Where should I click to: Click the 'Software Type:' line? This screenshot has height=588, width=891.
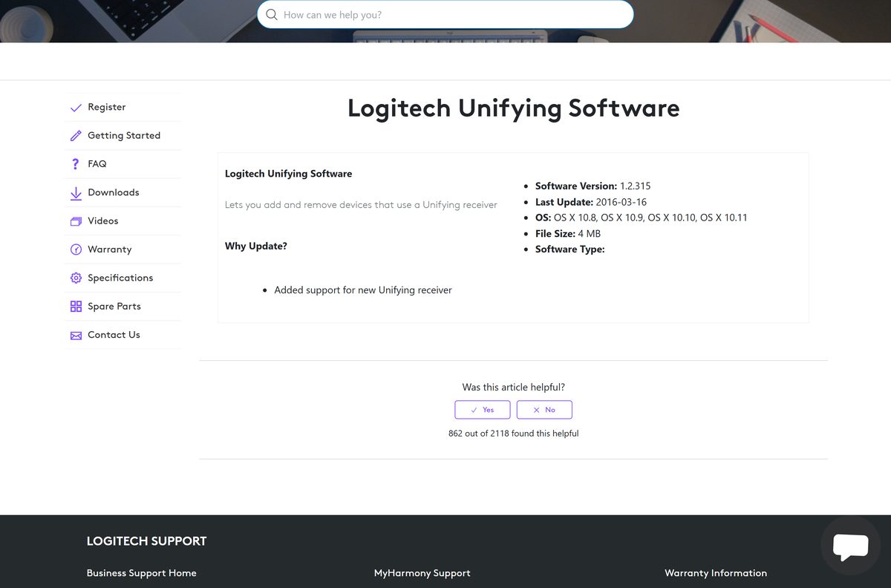[569, 249]
